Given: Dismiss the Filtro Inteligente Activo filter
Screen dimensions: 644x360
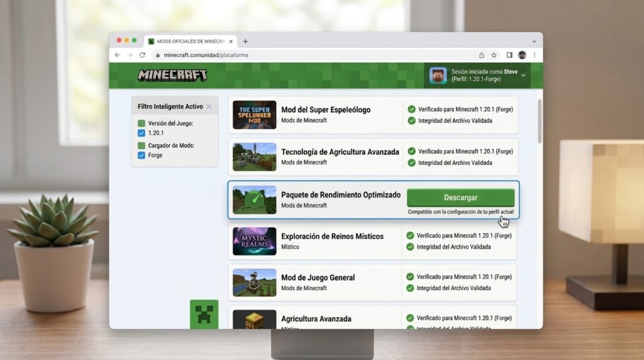Looking at the screenshot, I should pos(209,106).
